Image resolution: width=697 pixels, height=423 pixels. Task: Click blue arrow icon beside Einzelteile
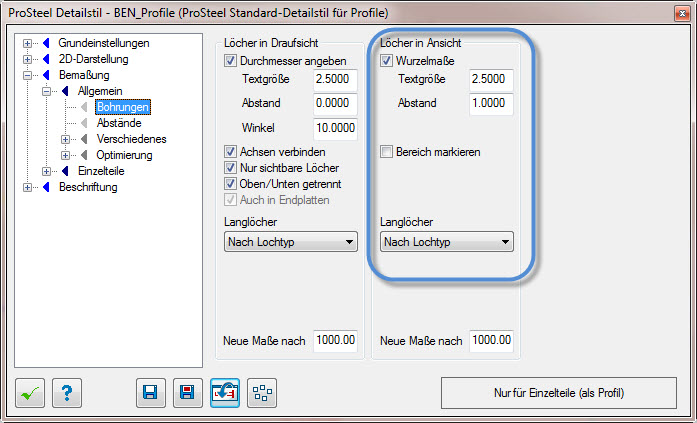point(65,171)
